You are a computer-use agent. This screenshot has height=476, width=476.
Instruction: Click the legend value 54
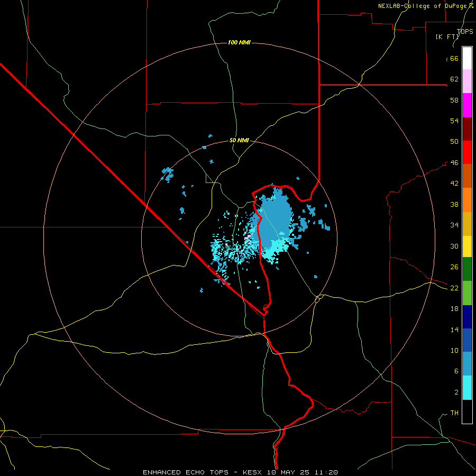point(454,121)
